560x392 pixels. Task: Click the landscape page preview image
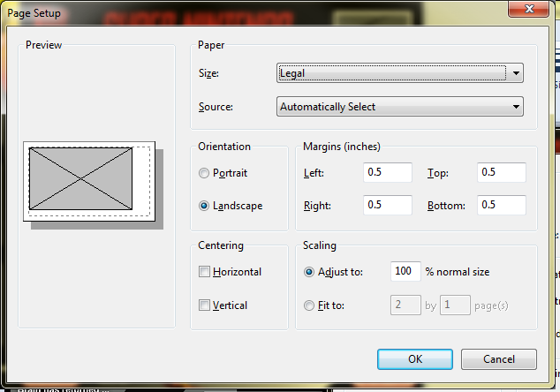(88, 181)
